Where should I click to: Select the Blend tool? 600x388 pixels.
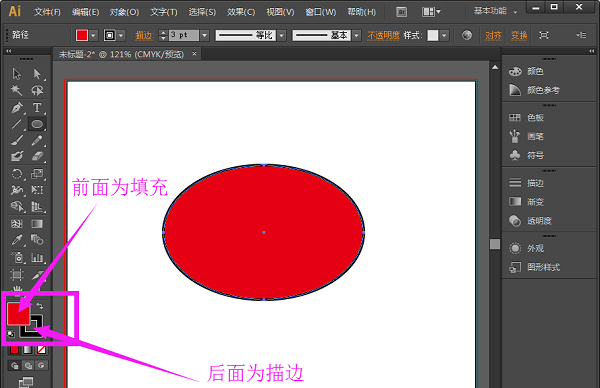tap(37, 240)
